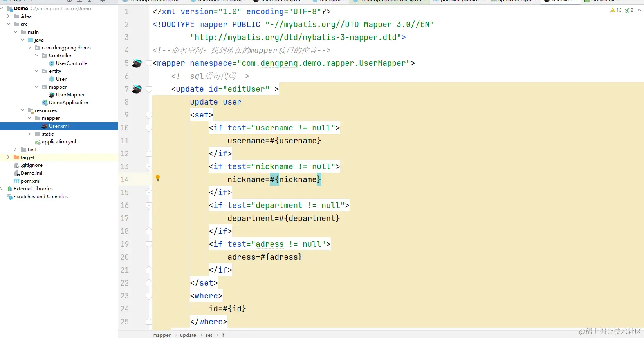Click the warnings count indicator showing 13
The width and height of the screenshot is (644, 338).
[x=616, y=10]
